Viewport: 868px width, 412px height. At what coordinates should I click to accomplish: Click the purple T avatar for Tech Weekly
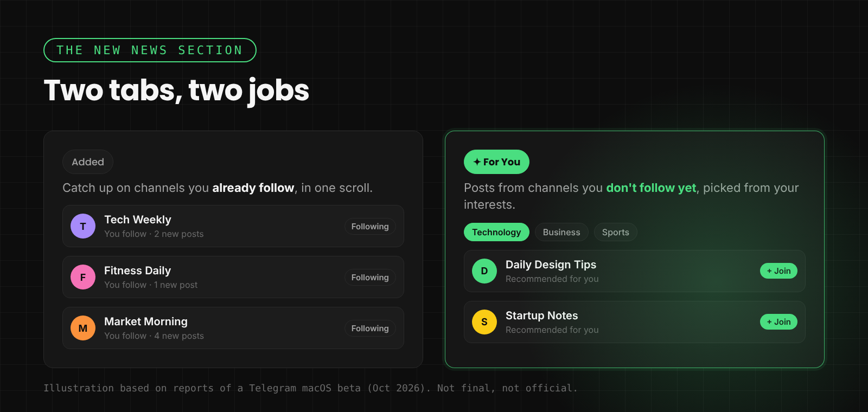(x=83, y=226)
